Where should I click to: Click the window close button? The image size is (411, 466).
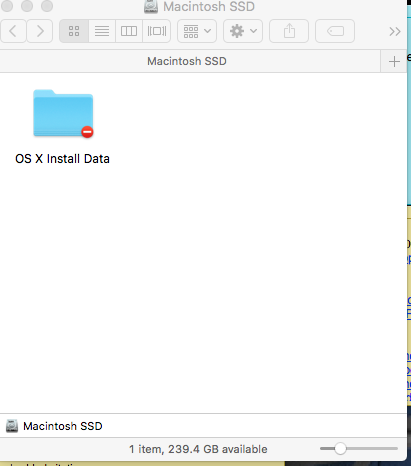tap(7, 6)
